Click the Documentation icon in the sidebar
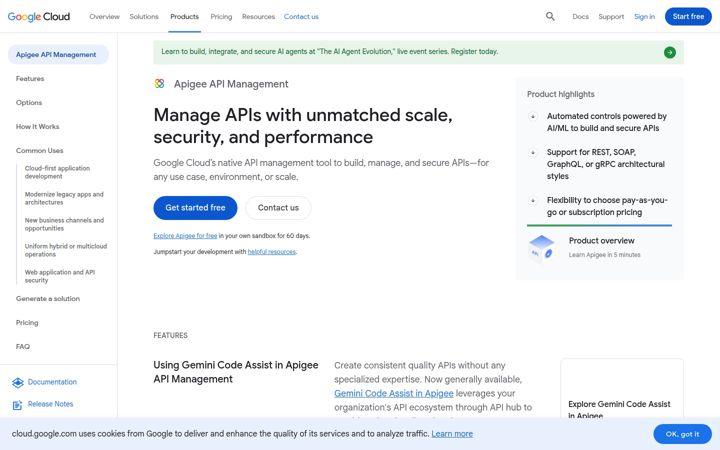This screenshot has height=450, width=720. pyautogui.click(x=17, y=382)
